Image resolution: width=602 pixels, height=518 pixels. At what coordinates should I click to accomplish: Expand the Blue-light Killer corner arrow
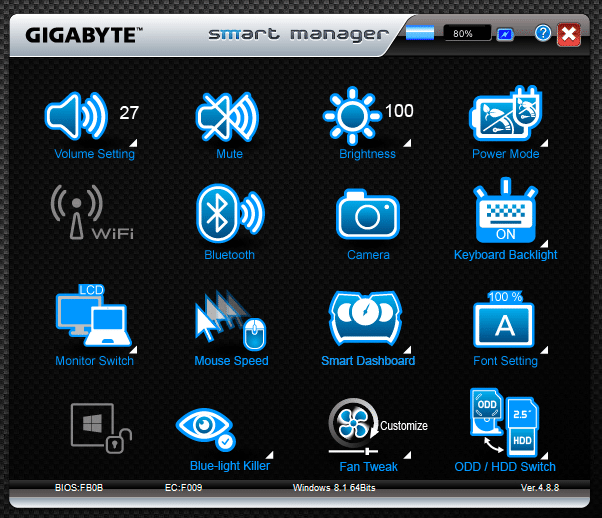(270, 455)
